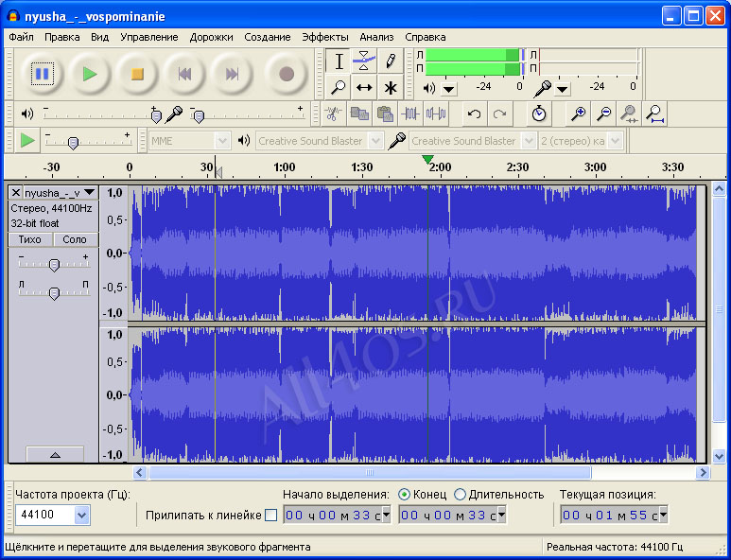The image size is (731, 560).
Task: Solo the track with the Соло button
Action: (75, 239)
